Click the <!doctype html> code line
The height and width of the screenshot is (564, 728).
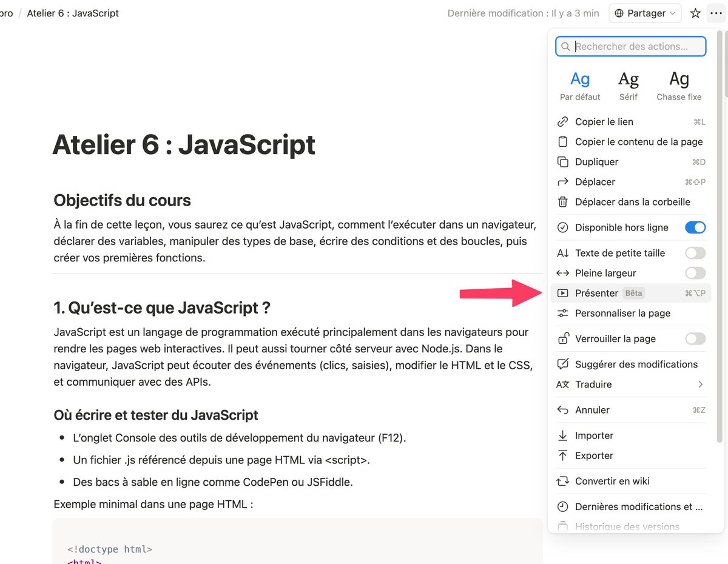(x=110, y=549)
